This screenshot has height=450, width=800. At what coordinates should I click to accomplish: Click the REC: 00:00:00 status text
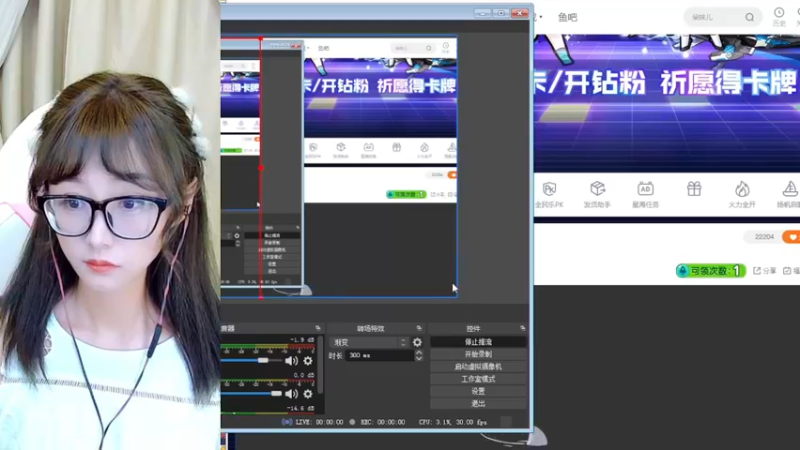click(x=383, y=422)
